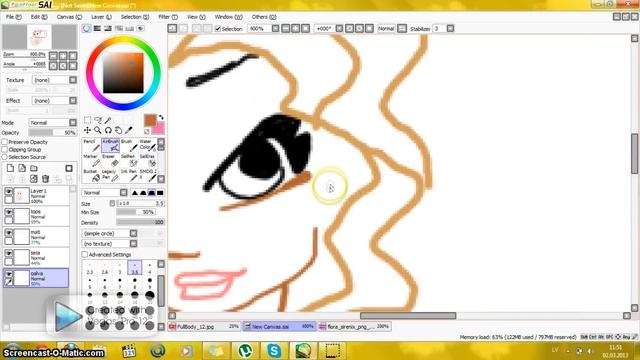Hide Layer 1 with its eye icon
640x360 pixels.
coord(9,191)
